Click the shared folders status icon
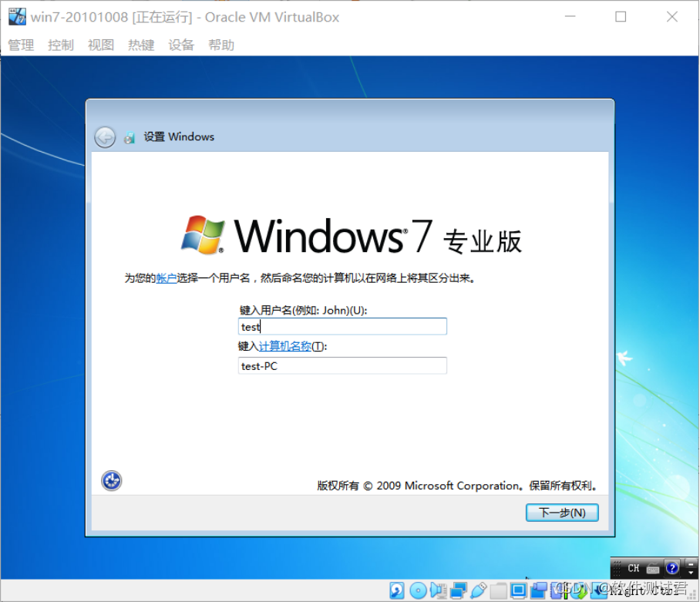Viewport: 700px width, 602px height. 498,590
